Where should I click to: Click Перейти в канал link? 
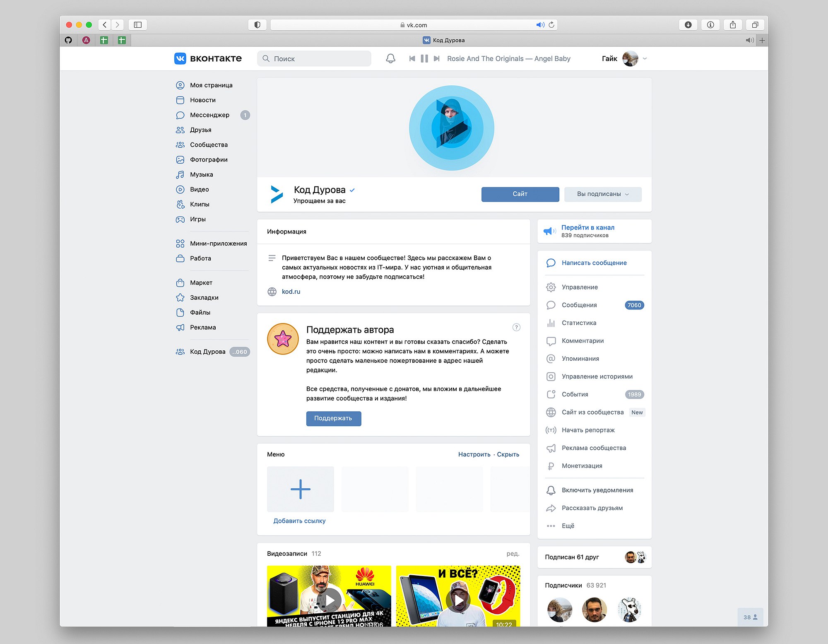tap(588, 228)
